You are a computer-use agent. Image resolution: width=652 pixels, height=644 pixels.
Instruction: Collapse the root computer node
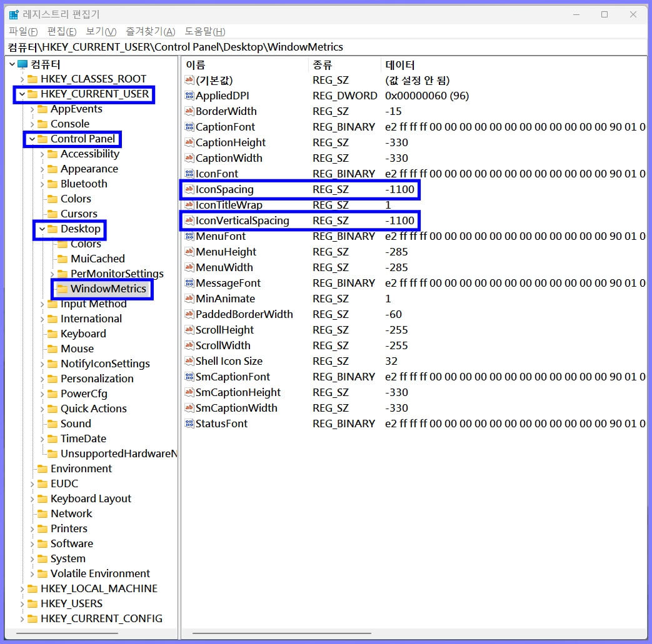click(12, 64)
